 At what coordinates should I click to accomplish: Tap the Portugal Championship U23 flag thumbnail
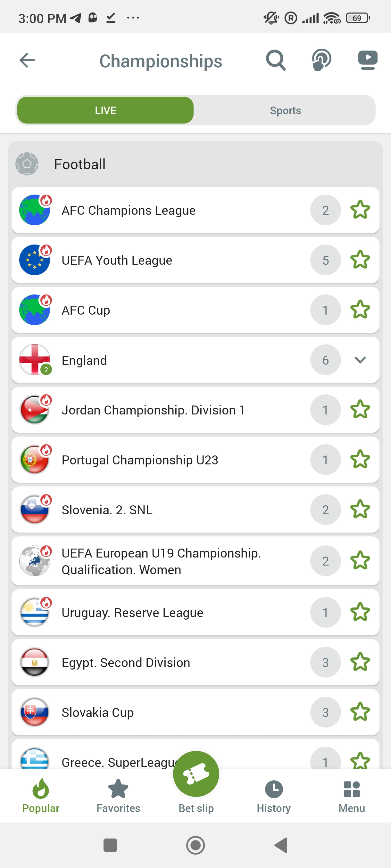[35, 460]
